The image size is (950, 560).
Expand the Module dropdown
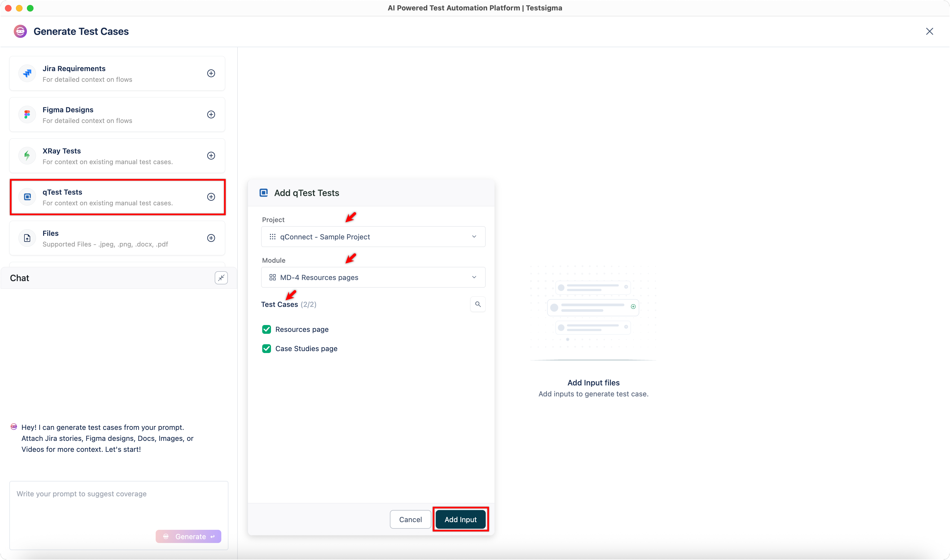point(373,277)
